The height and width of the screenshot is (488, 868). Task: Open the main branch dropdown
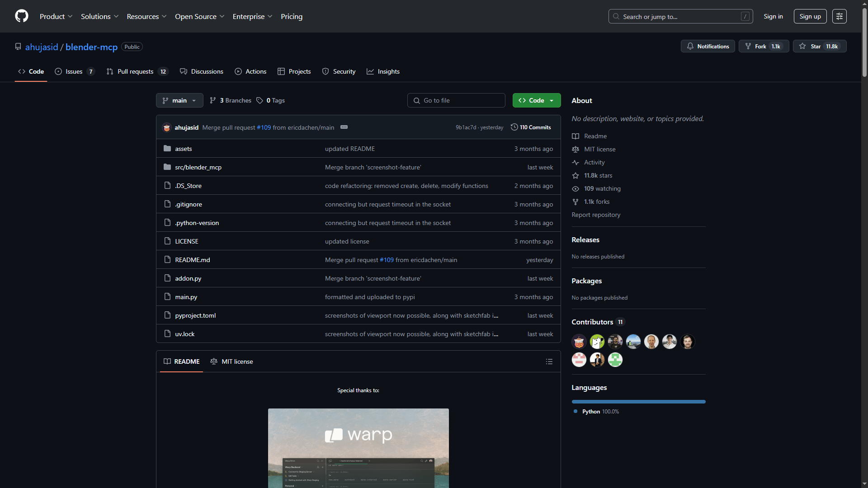point(179,100)
